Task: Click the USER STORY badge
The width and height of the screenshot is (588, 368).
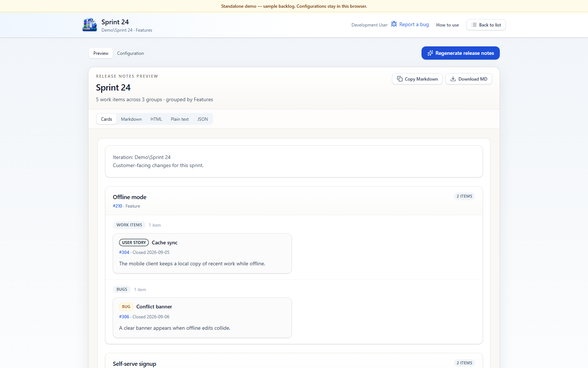Action: pos(134,243)
